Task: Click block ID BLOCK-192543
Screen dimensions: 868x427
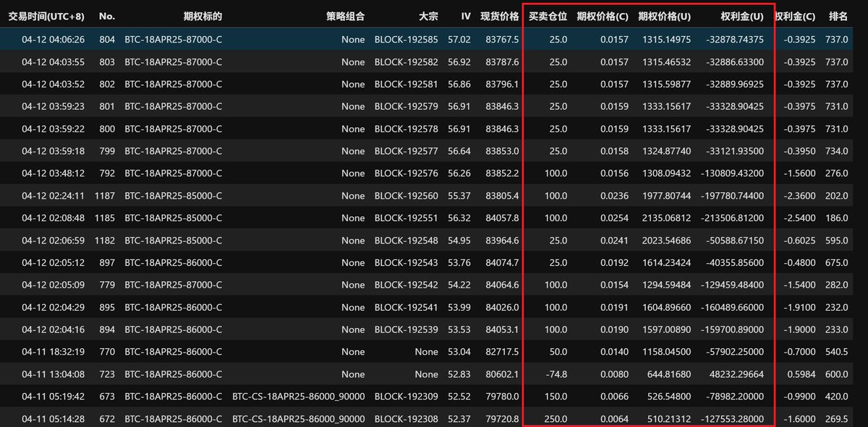Action: point(406,263)
